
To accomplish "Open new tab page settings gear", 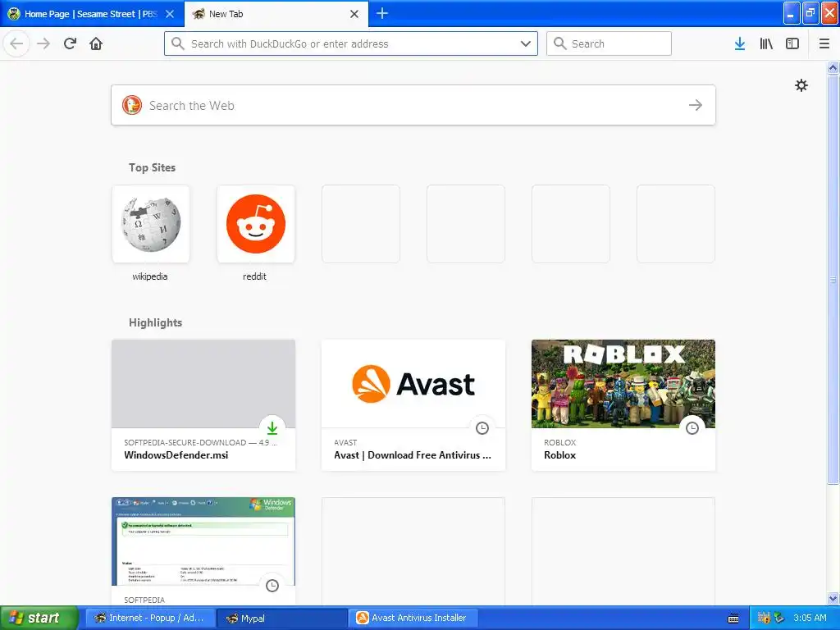I will (x=801, y=85).
